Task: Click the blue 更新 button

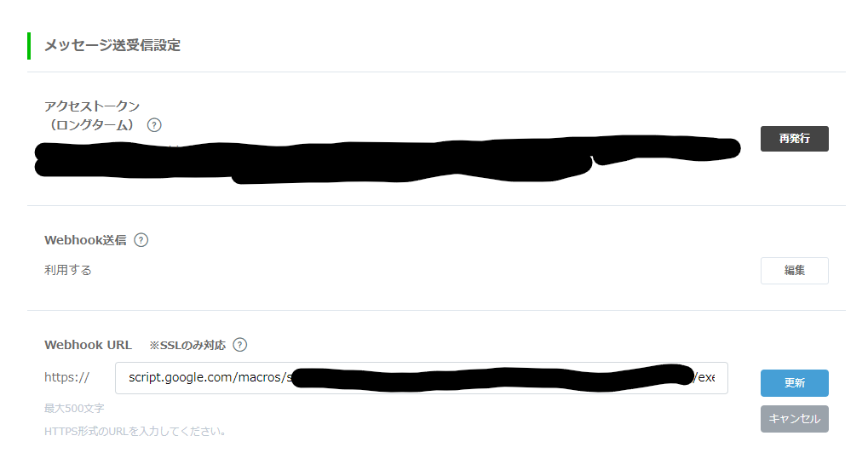Action: pos(795,383)
